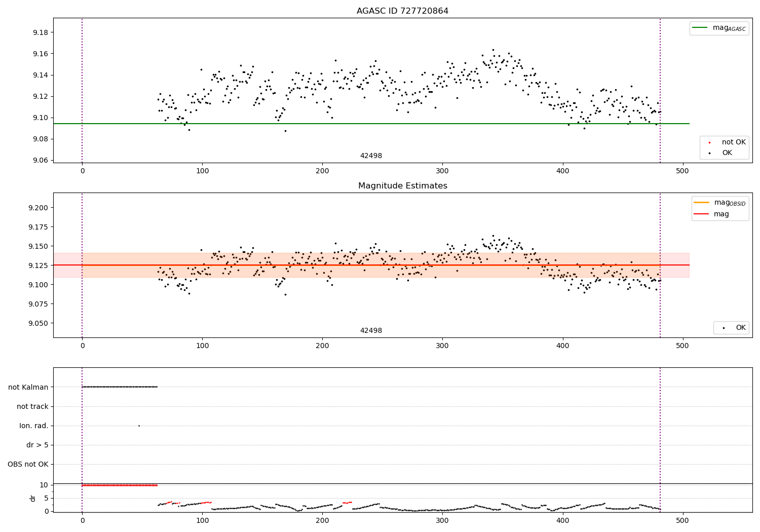Click the 42498 label in Magnitude Estimates plot
This screenshot has width=760, height=532.
371,331
